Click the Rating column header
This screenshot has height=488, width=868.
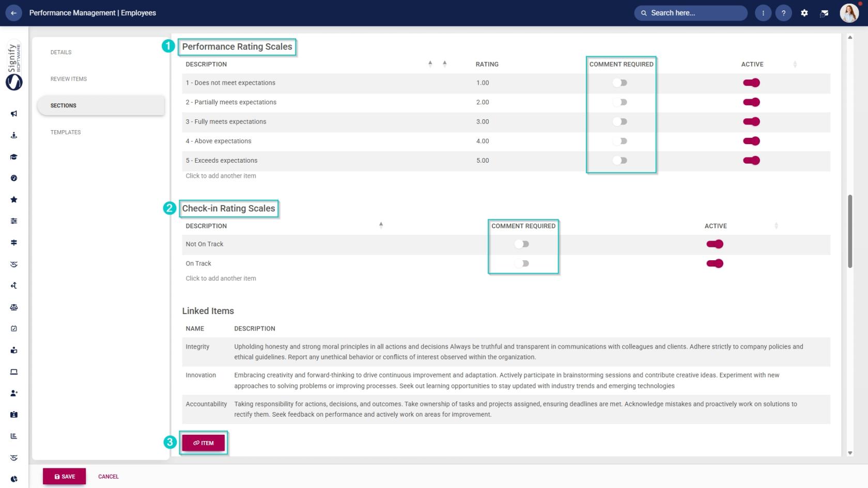point(487,64)
